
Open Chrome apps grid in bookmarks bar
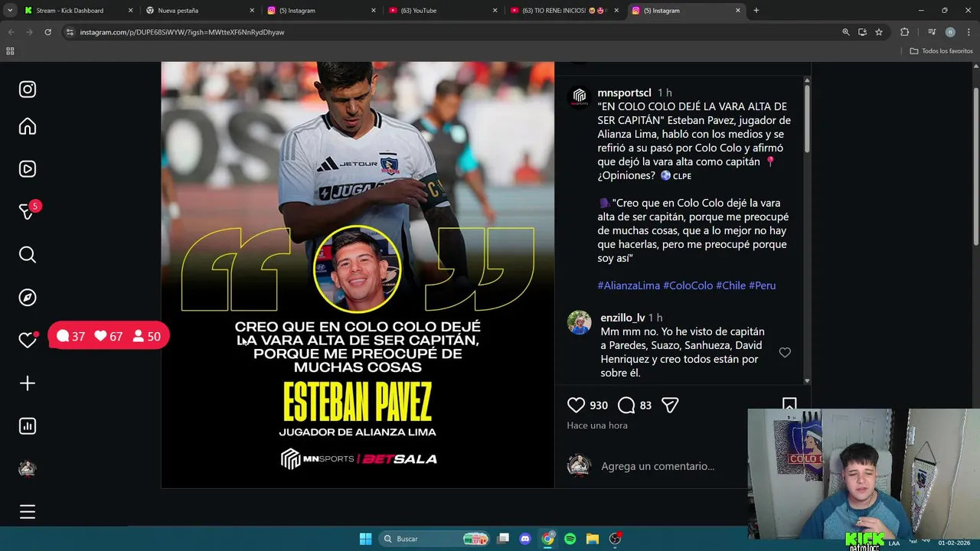[10, 51]
